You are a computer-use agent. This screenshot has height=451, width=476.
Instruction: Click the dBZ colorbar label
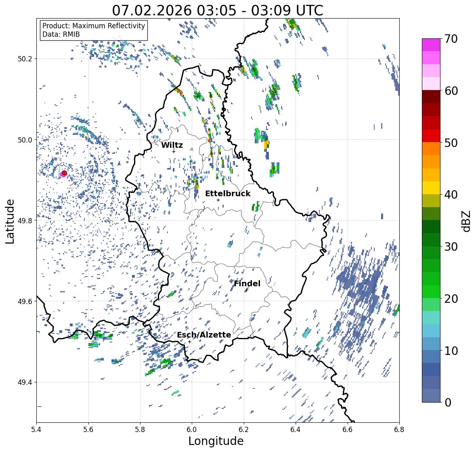[x=467, y=221]
